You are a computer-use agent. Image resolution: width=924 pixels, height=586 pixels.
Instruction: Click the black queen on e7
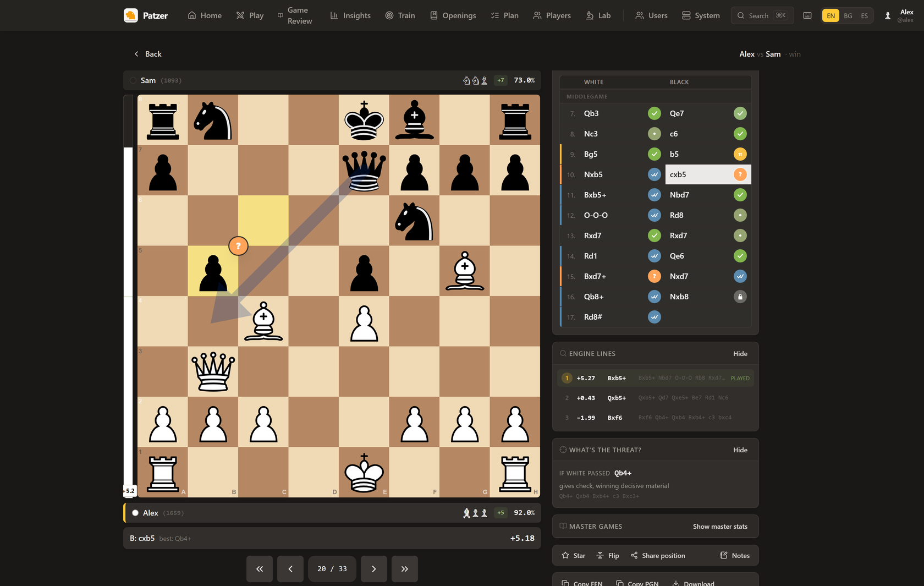[364, 170]
